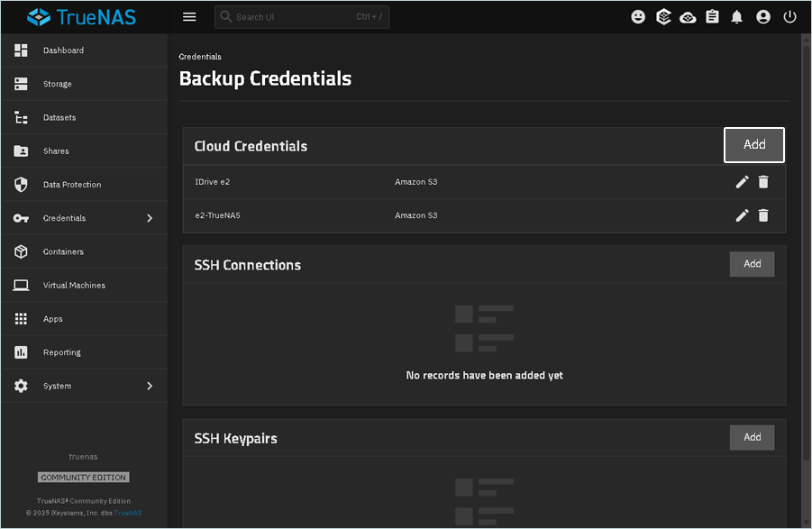Click the Shares folder icon

tap(21, 150)
